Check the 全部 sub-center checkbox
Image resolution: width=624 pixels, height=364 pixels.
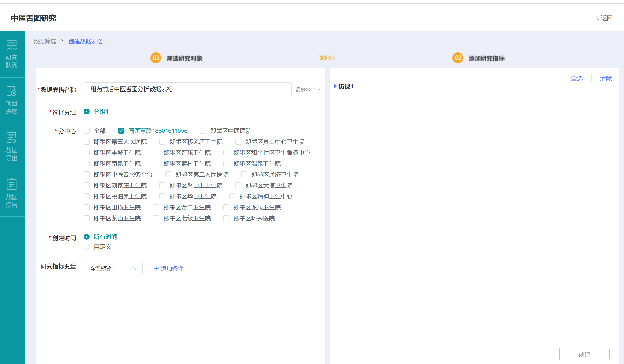tap(86, 131)
